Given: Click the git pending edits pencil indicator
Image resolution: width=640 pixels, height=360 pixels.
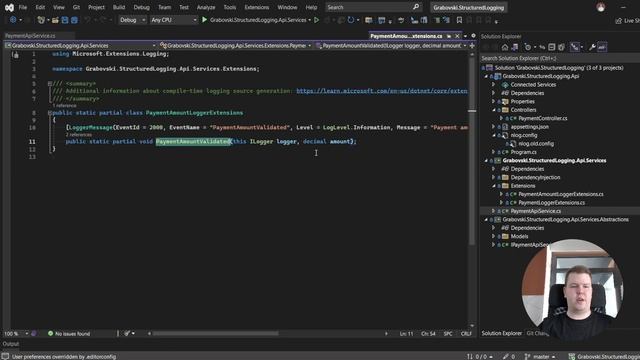Looking at the screenshot, I should click(x=508, y=356).
